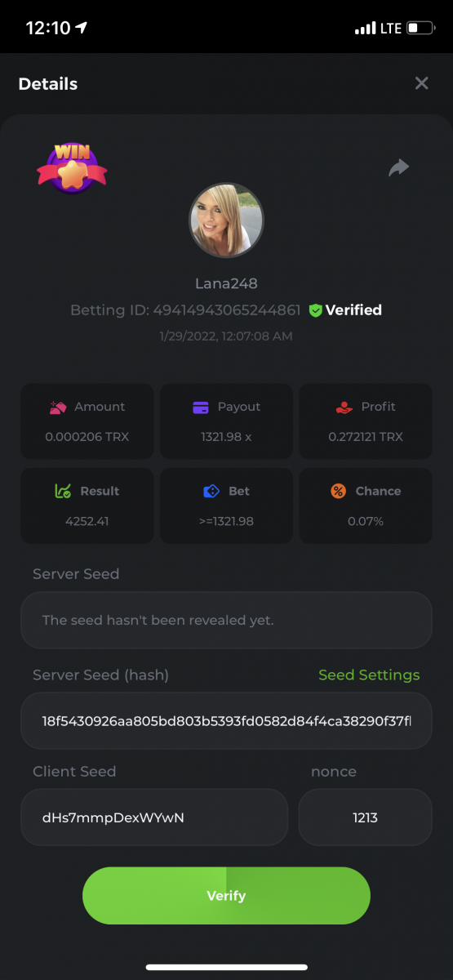453x980 pixels.
Task: Open Lana248's profile avatar
Action: pyautogui.click(x=226, y=220)
